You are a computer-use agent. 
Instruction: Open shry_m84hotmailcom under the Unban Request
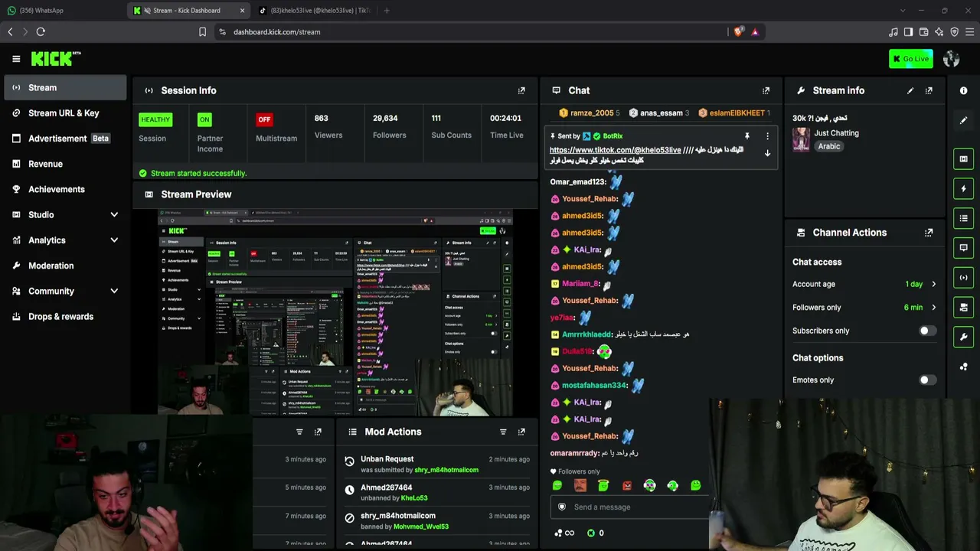(446, 470)
